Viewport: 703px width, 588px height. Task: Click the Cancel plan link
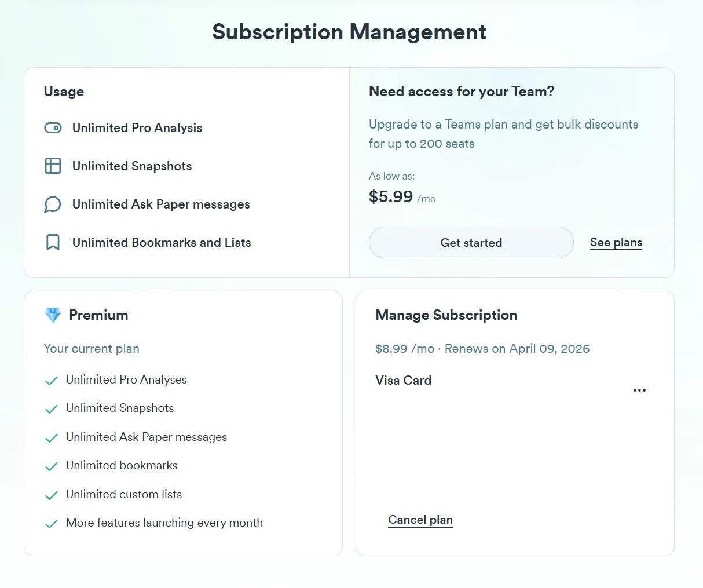coord(420,520)
